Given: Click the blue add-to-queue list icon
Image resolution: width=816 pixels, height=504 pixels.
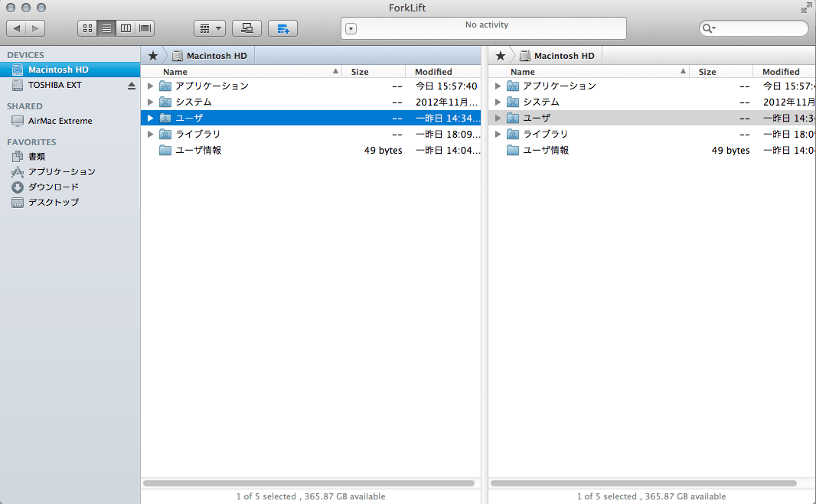Looking at the screenshot, I should click(282, 28).
